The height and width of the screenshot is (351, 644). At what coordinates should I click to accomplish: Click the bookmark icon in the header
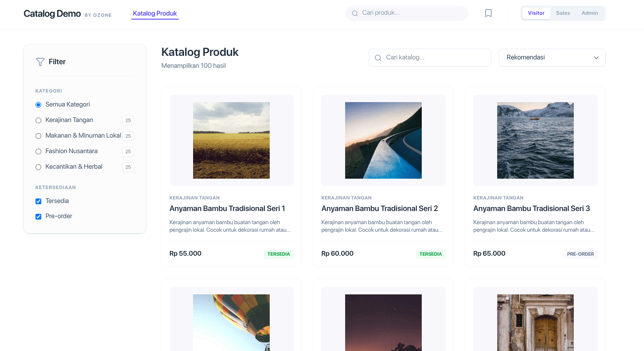point(488,13)
